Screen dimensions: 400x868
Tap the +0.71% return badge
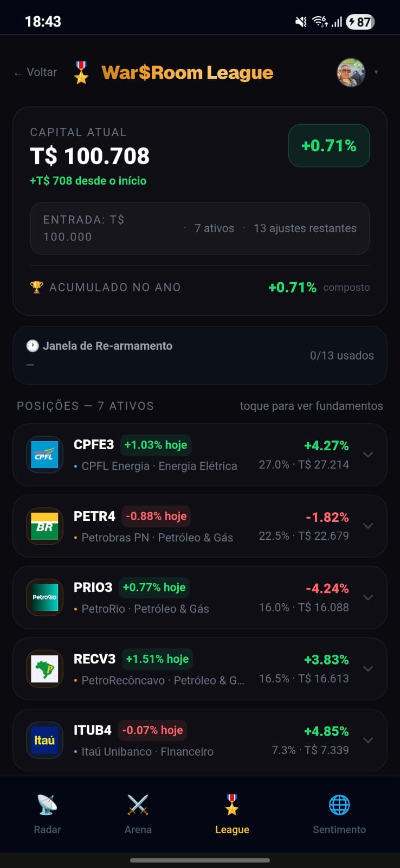tap(328, 145)
